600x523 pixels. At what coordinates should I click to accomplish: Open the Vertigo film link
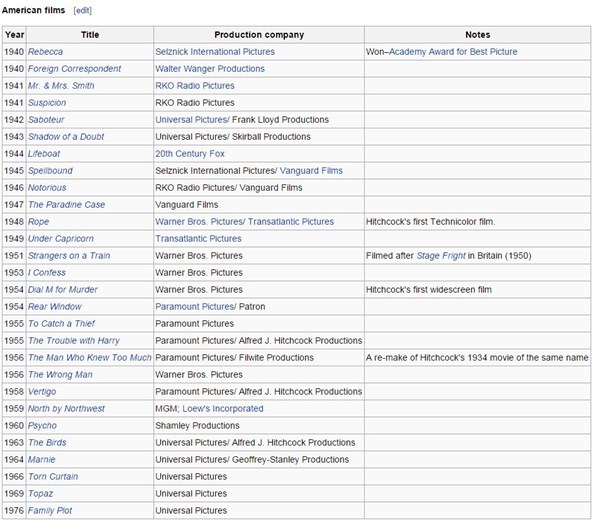click(x=42, y=391)
